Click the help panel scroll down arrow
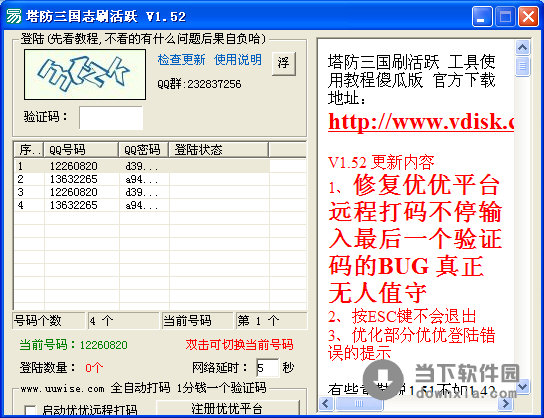 [x=522, y=386]
